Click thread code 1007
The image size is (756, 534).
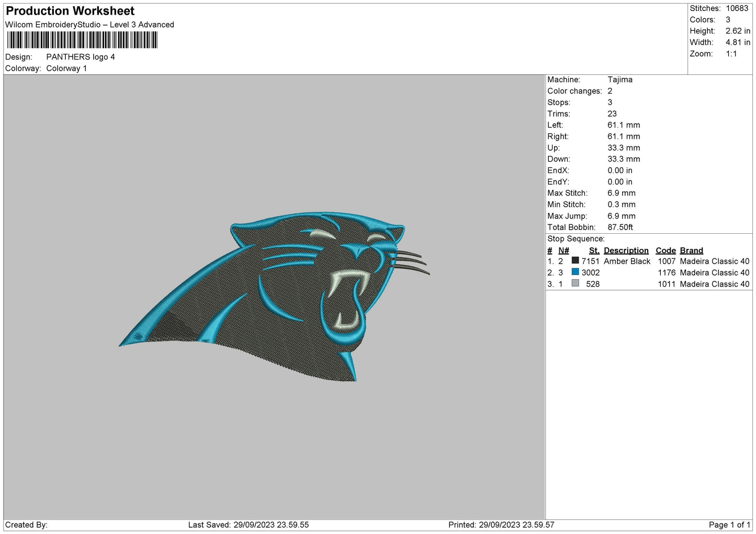[x=667, y=261]
